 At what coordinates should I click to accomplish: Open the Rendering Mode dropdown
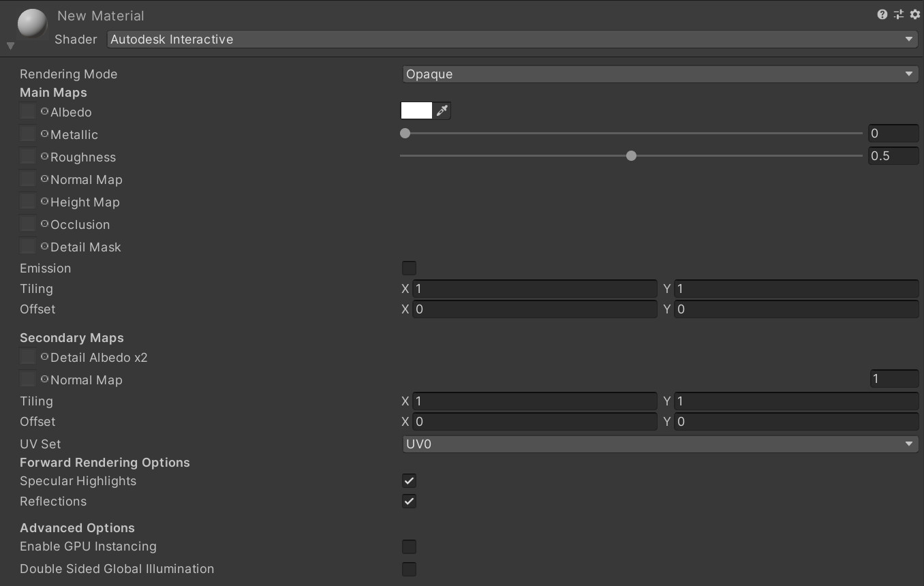(660, 74)
